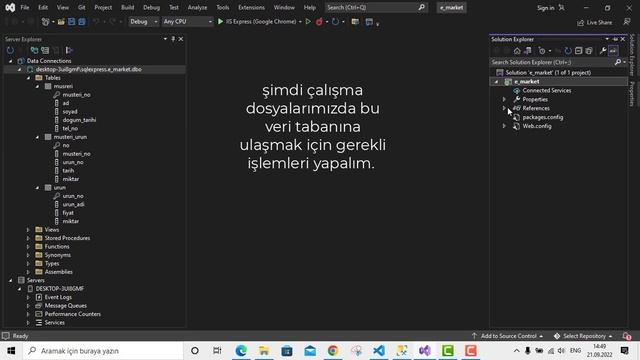Select Connected Services node
The image size is (640, 360).
pos(547,91)
